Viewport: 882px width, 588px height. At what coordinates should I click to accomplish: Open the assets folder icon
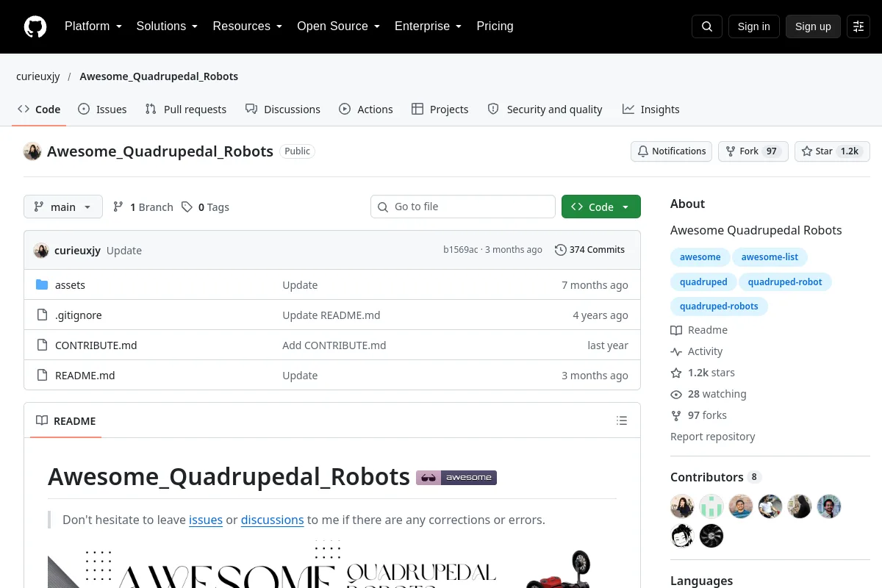tap(42, 285)
